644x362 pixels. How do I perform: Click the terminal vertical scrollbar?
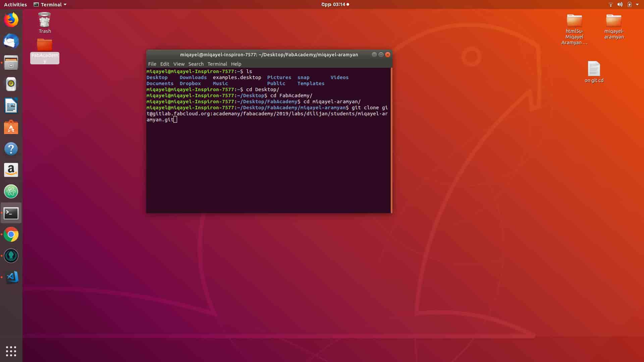(391, 140)
